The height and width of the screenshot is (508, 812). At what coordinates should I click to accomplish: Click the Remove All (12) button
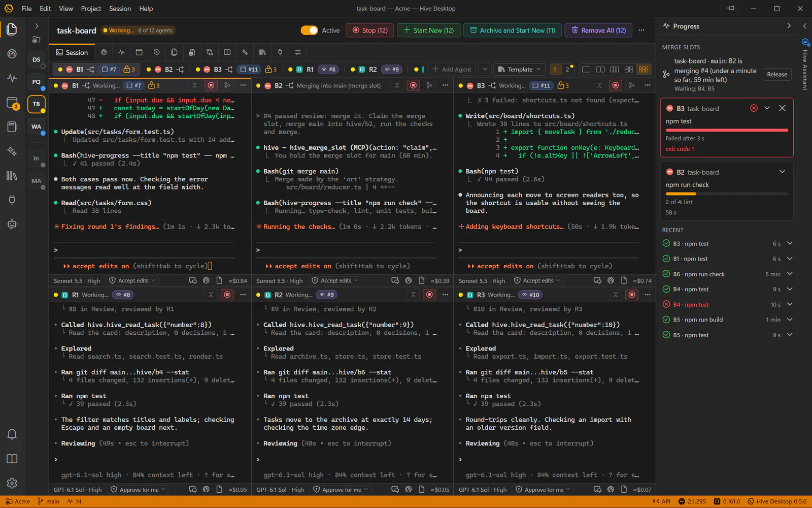coord(598,30)
